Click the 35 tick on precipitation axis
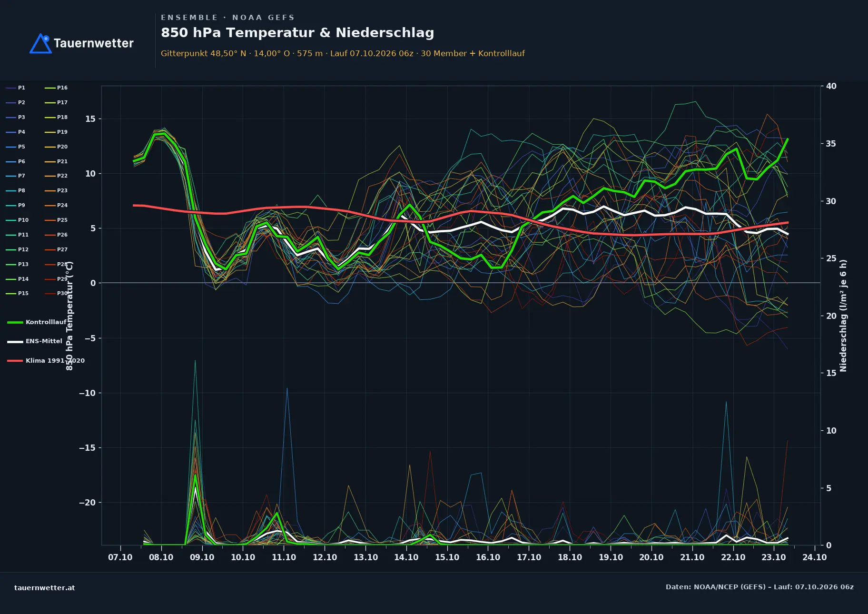This screenshot has width=868, height=614. click(x=831, y=144)
